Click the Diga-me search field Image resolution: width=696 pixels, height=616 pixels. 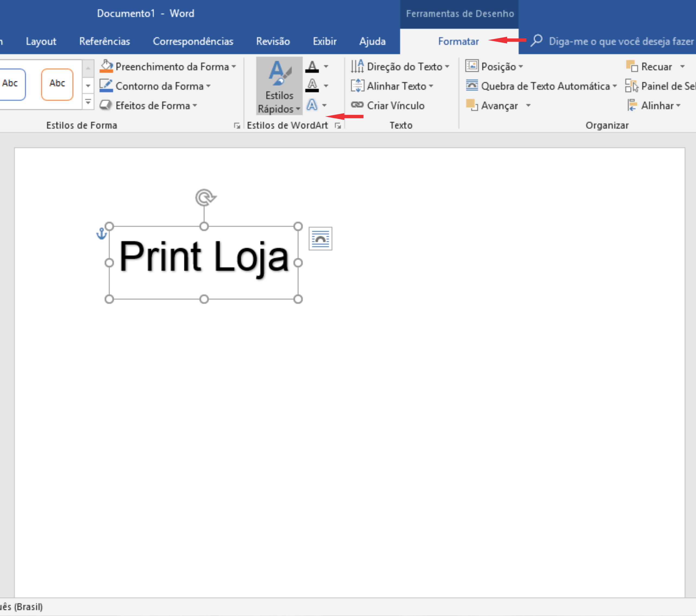click(x=620, y=41)
